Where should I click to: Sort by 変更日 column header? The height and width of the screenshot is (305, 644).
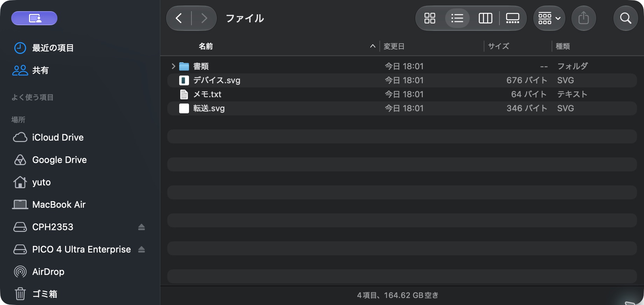click(x=394, y=46)
